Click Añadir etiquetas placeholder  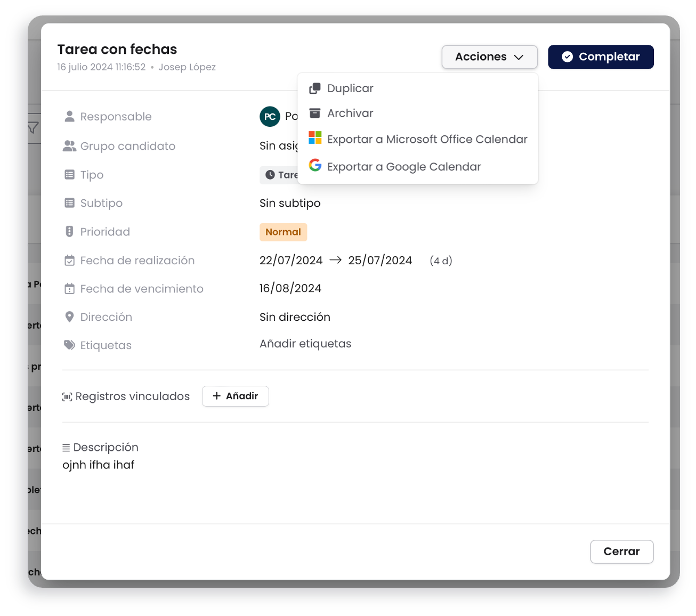click(x=305, y=344)
